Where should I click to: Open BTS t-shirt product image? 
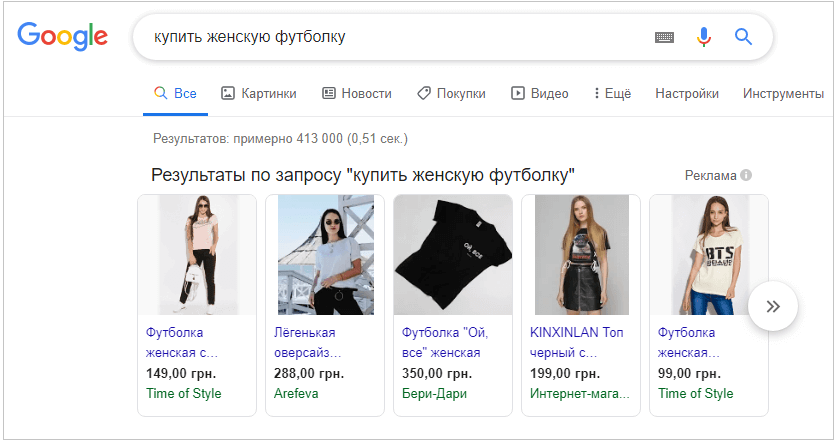[x=710, y=255]
